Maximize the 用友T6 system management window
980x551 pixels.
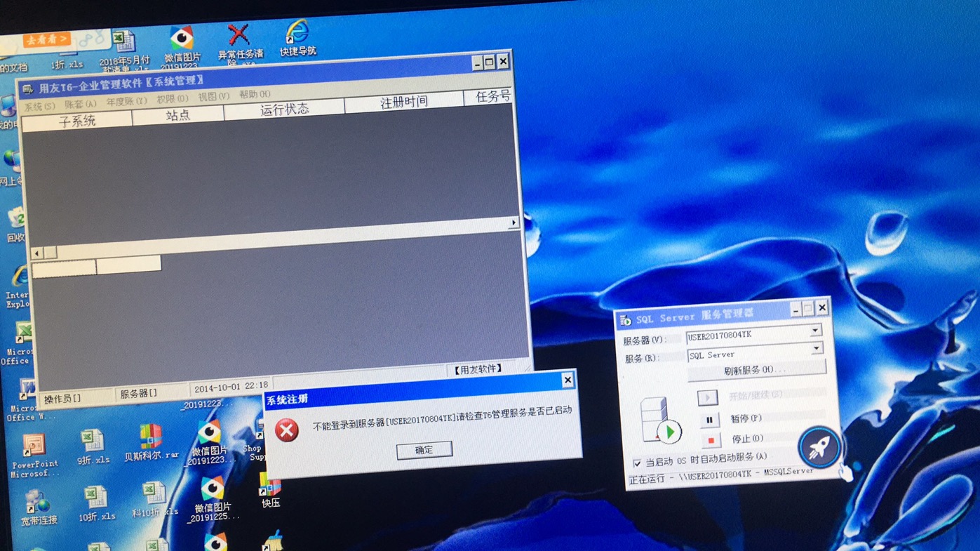coord(490,62)
